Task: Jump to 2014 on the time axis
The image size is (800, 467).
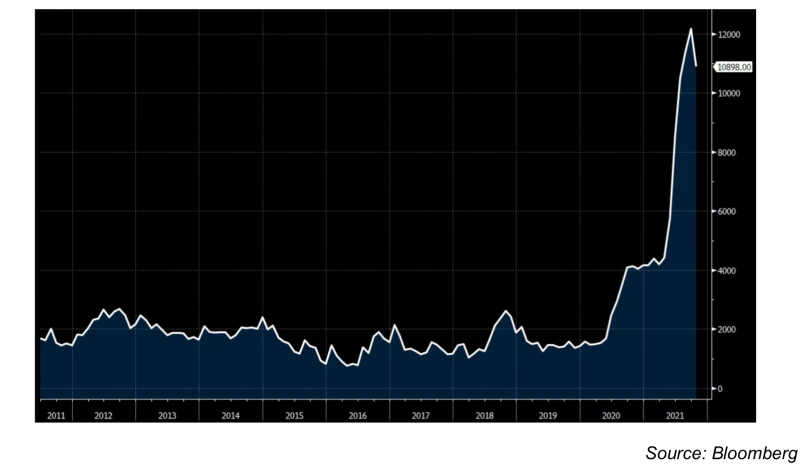Action: 230,414
